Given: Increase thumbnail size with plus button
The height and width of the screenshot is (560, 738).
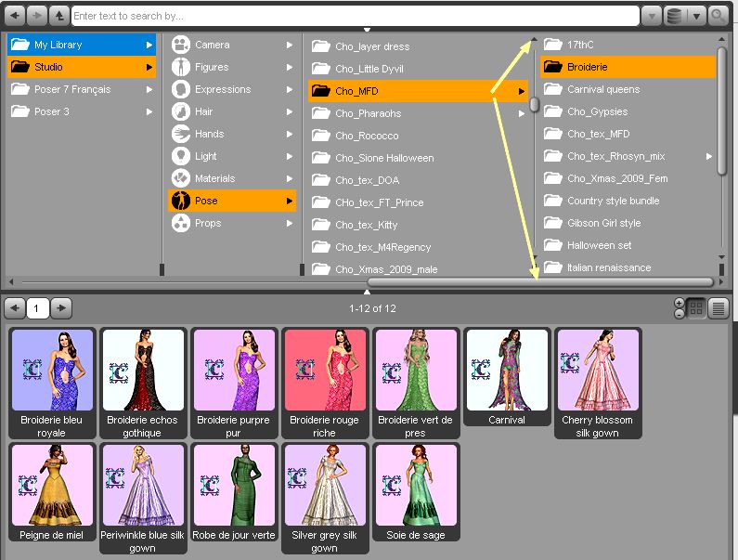Looking at the screenshot, I should point(680,303).
